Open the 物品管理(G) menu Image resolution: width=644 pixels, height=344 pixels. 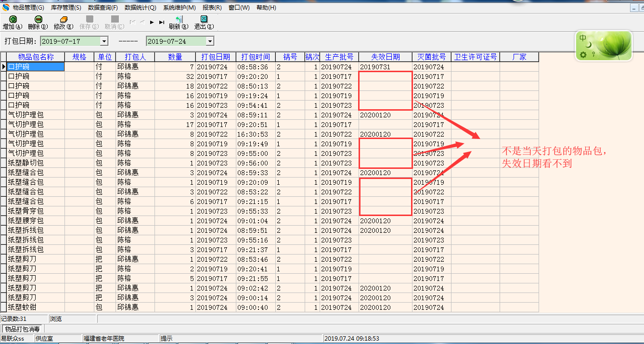(28, 8)
